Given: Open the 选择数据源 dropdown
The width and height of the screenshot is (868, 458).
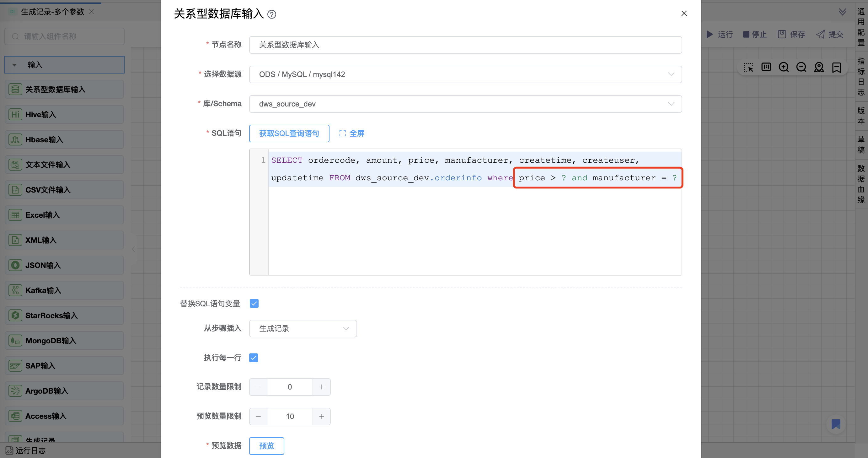Looking at the screenshot, I should pyautogui.click(x=465, y=74).
